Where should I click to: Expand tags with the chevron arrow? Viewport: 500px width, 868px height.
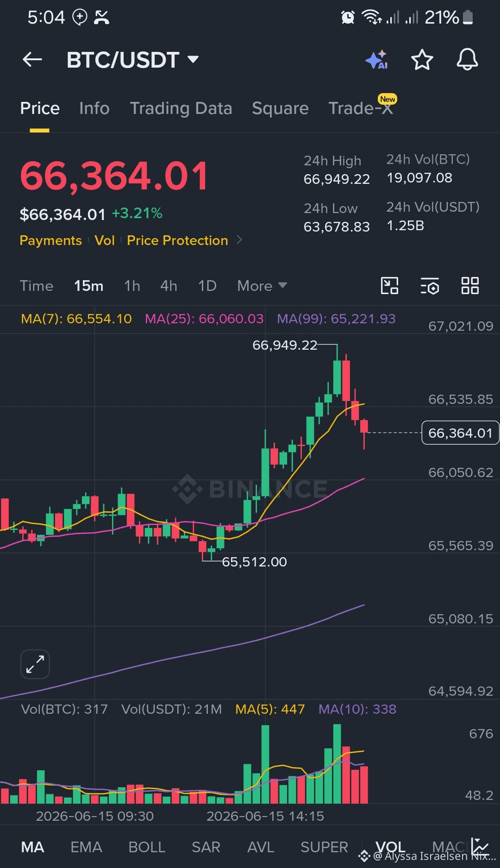[239, 240]
